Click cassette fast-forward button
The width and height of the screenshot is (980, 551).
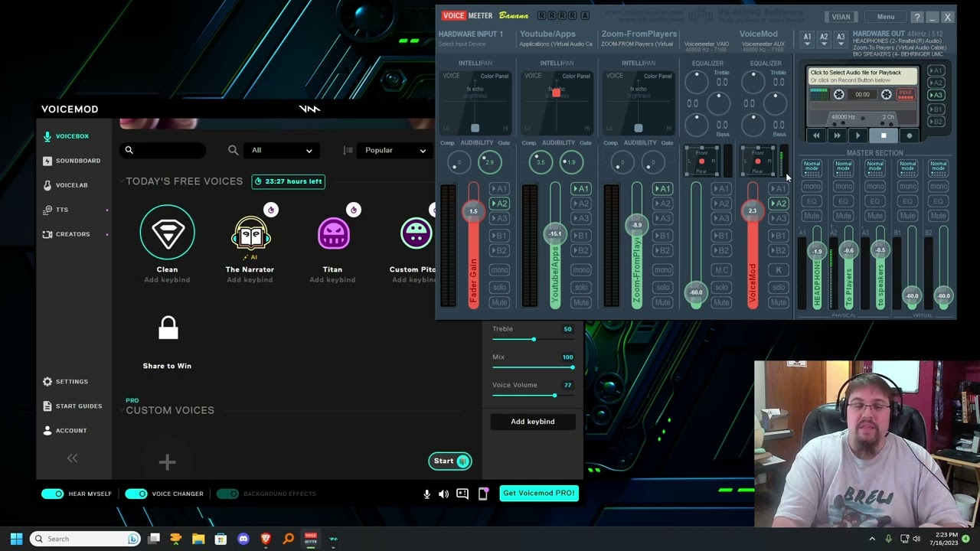(x=837, y=135)
